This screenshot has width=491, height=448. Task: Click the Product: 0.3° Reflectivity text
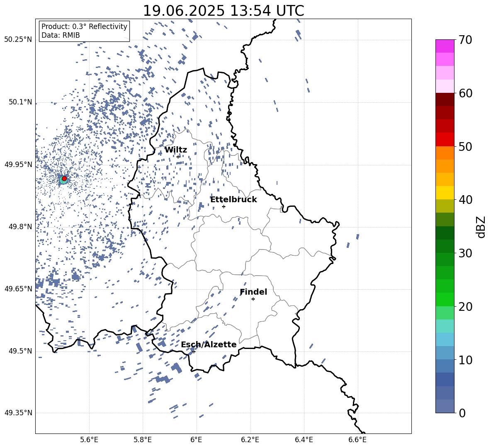tap(84, 27)
